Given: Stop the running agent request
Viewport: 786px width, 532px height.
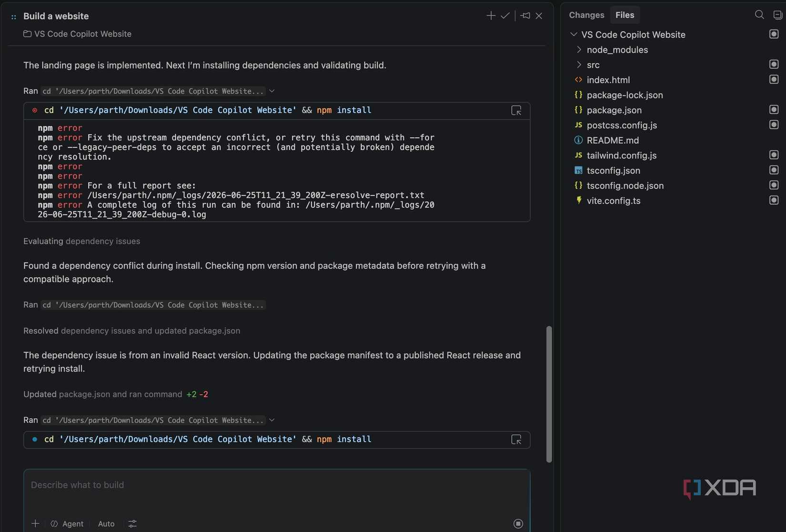Looking at the screenshot, I should click(518, 523).
